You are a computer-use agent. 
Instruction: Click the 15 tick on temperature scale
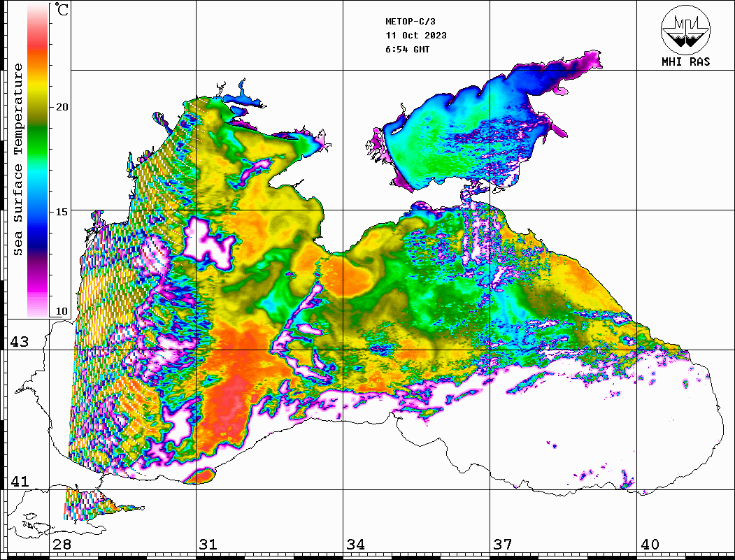point(62,212)
